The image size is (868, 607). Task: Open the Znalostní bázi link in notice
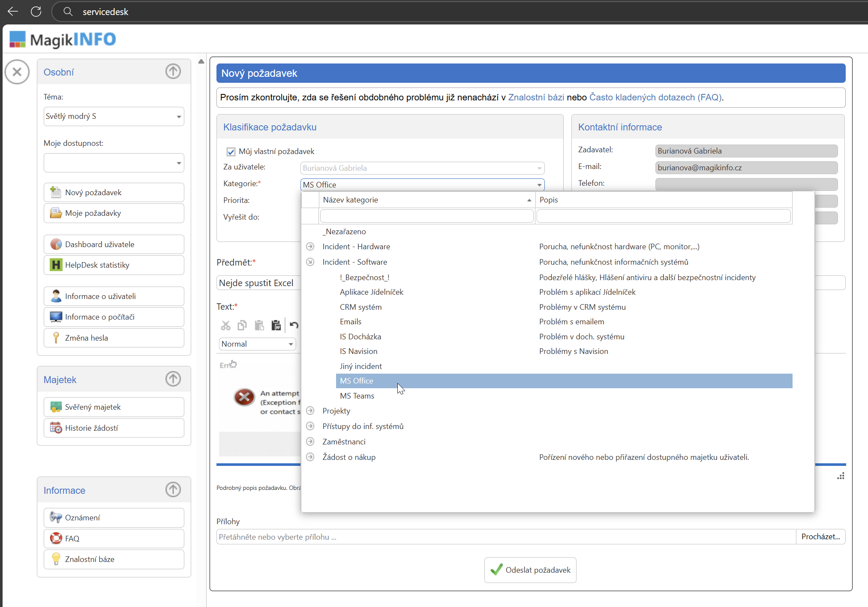536,97
